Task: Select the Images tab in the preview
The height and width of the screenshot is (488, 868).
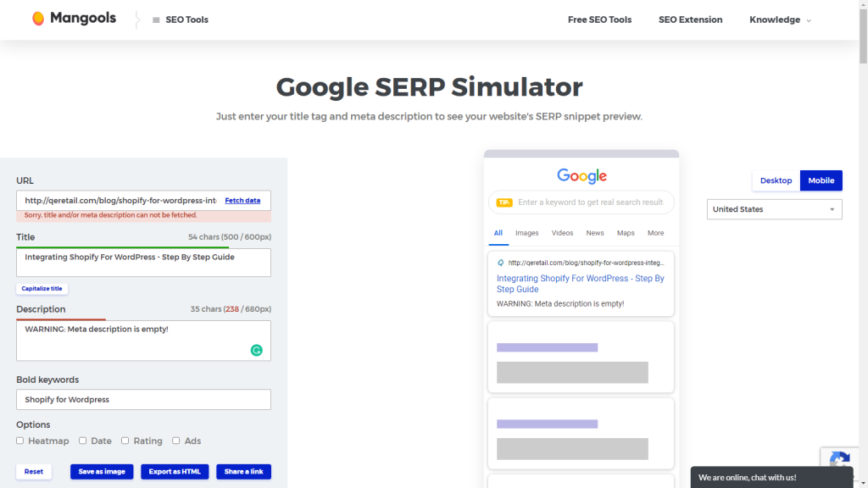Action: [x=527, y=233]
